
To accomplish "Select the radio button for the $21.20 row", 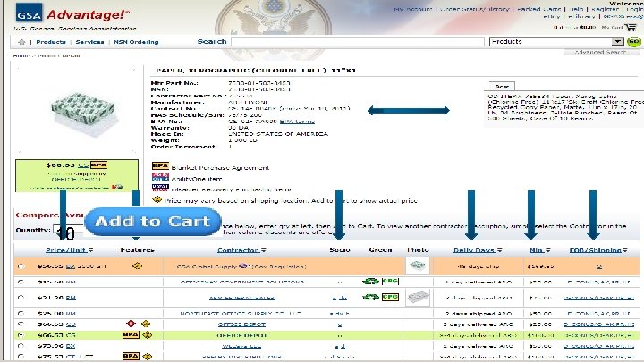I will click(x=21, y=297).
